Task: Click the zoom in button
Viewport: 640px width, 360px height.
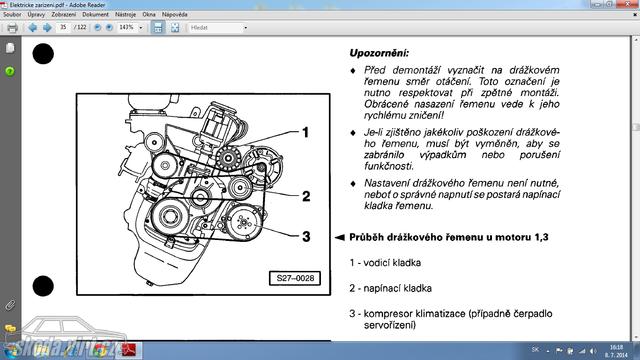Action: click(x=109, y=27)
